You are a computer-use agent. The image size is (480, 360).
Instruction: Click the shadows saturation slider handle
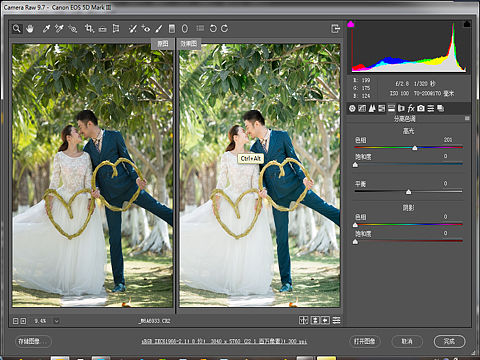(x=355, y=242)
